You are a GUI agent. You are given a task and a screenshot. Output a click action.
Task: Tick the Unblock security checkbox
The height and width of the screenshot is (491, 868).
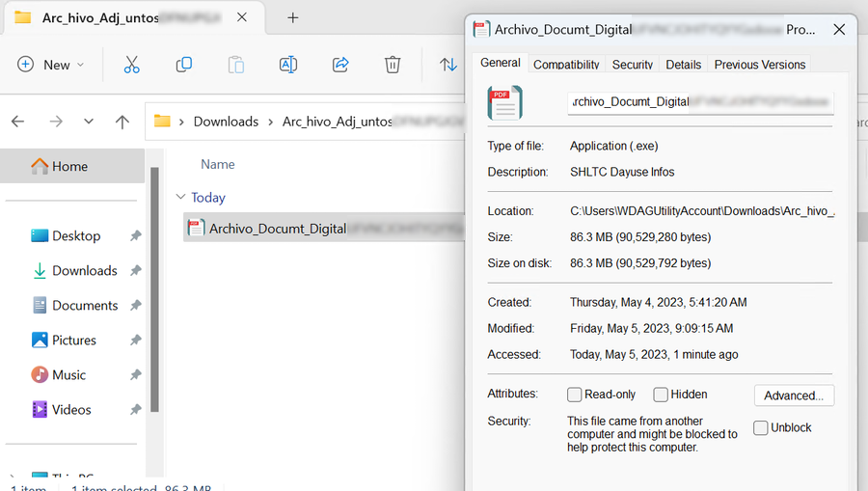[x=761, y=427]
